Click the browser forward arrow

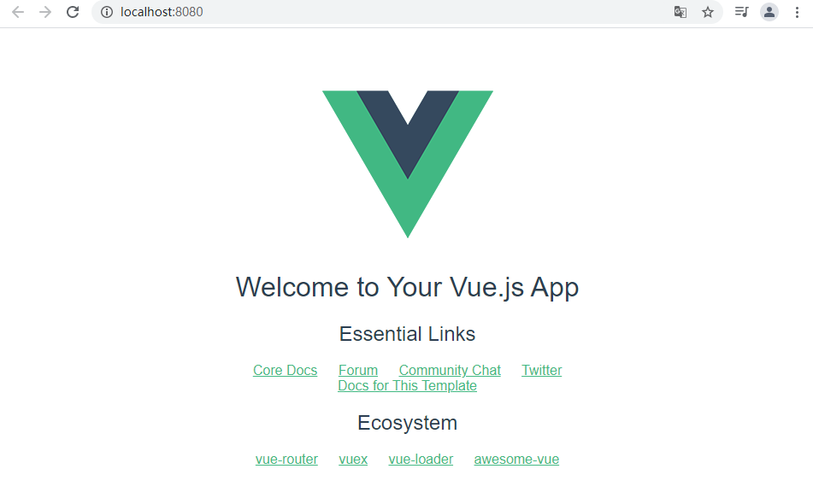(45, 12)
